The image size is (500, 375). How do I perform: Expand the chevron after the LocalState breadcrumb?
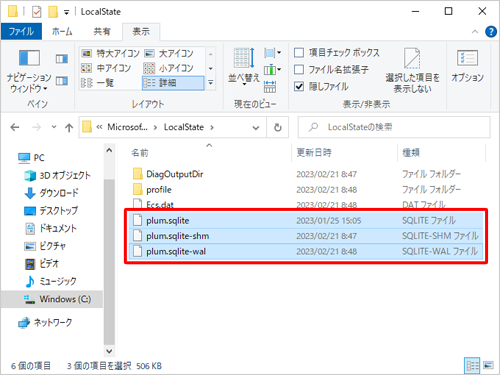click(212, 127)
